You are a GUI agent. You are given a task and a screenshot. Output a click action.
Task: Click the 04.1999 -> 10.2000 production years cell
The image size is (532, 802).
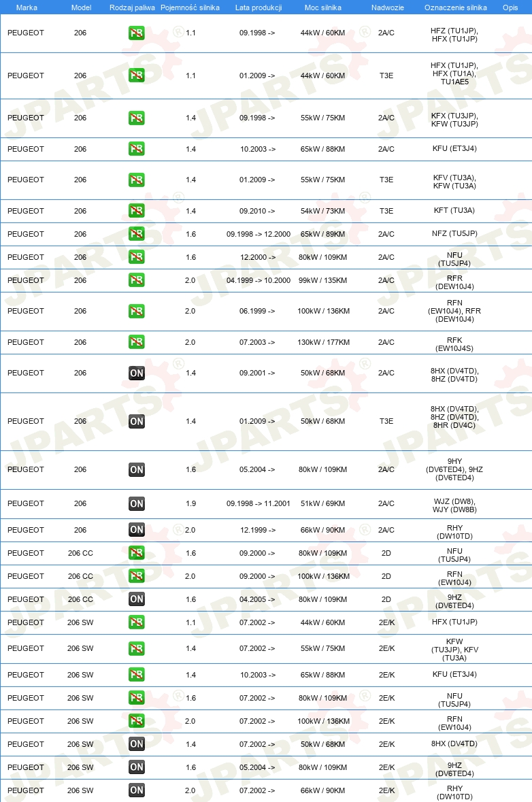[x=259, y=280]
